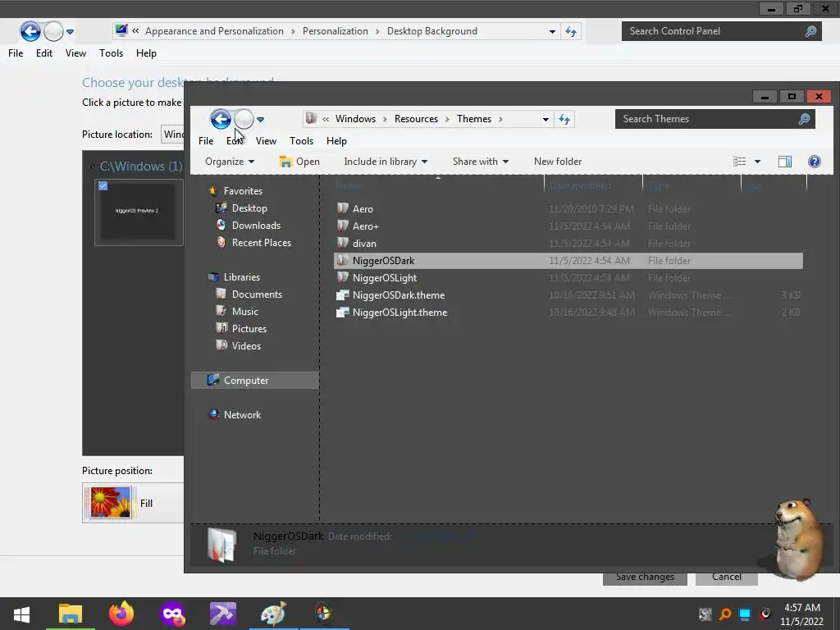Expand the Control Panel address bar dropdown
This screenshot has height=630, width=840.
pos(552,31)
